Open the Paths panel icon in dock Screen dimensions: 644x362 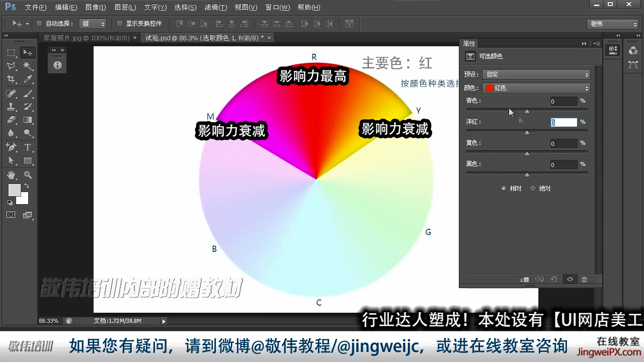pyautogui.click(x=633, y=65)
